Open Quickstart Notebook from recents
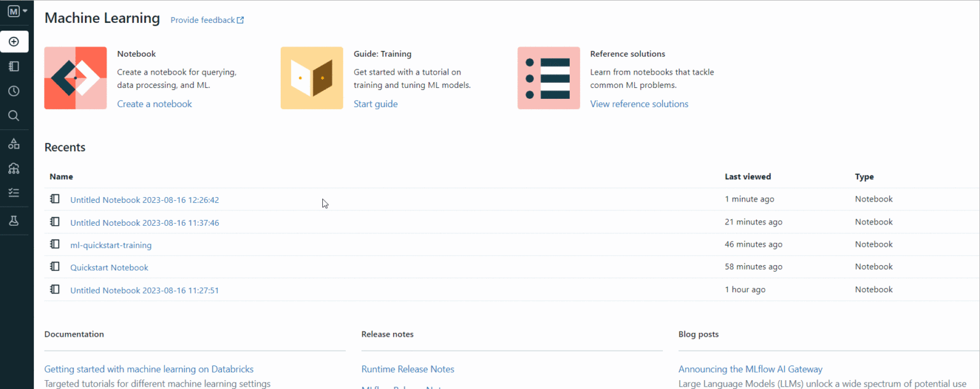This screenshot has width=980, height=389. point(109,268)
